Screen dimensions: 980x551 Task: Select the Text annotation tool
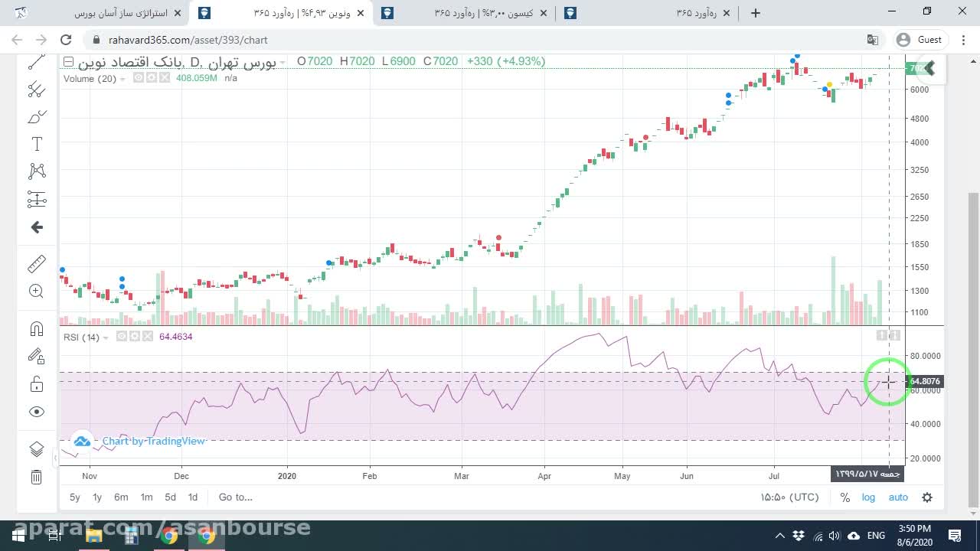click(37, 144)
